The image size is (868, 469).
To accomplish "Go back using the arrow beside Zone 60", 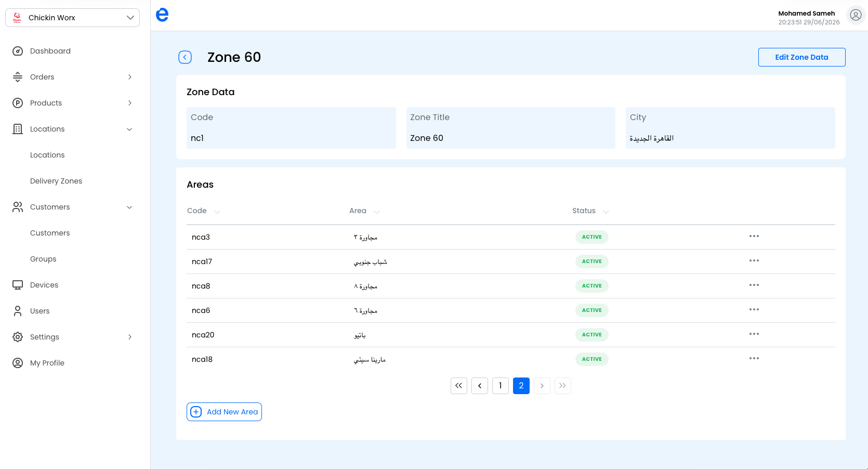I will (185, 57).
